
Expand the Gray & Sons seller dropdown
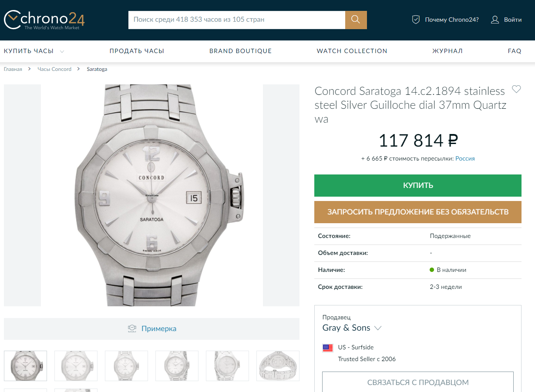pos(378,328)
